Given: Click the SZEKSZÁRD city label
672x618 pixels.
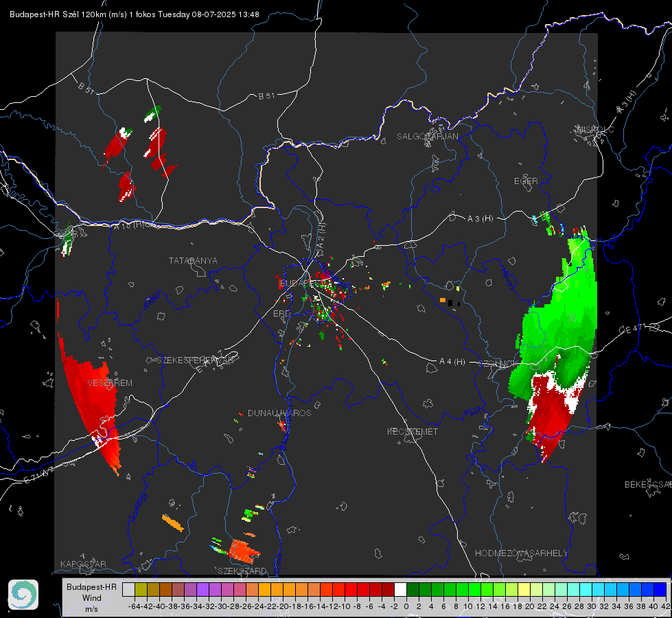Looking at the screenshot, I should tap(242, 571).
